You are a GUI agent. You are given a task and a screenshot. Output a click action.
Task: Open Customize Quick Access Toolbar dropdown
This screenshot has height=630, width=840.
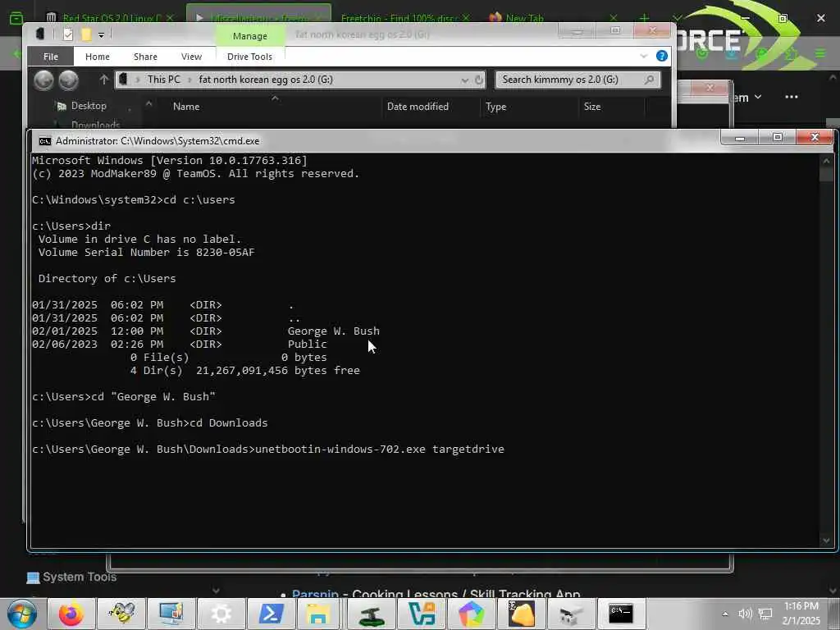point(101,34)
